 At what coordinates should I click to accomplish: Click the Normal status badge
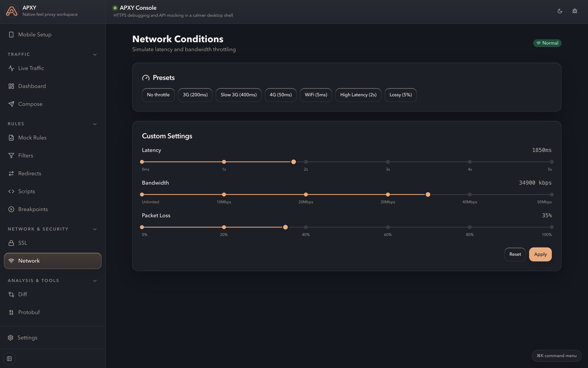tap(547, 43)
